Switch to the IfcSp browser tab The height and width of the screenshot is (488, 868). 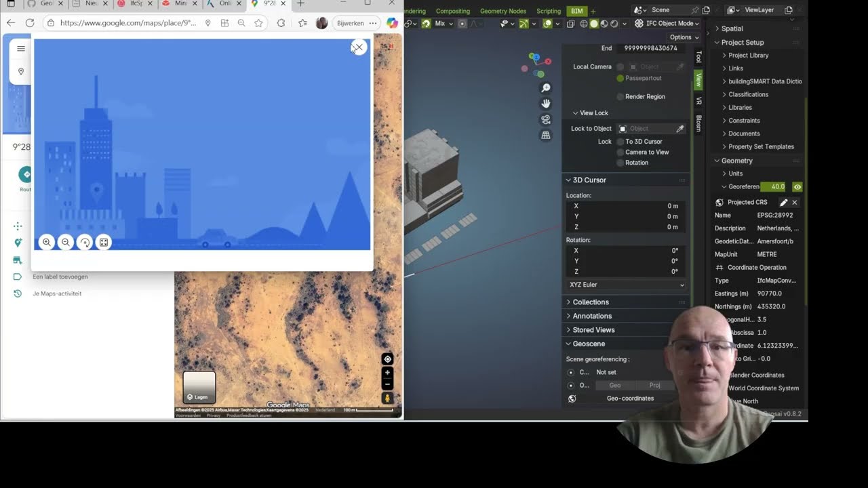point(136,4)
